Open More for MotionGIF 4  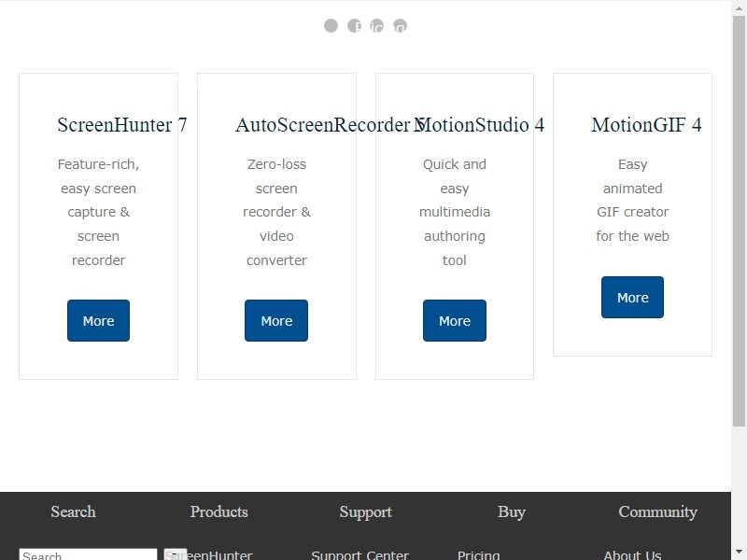(632, 297)
